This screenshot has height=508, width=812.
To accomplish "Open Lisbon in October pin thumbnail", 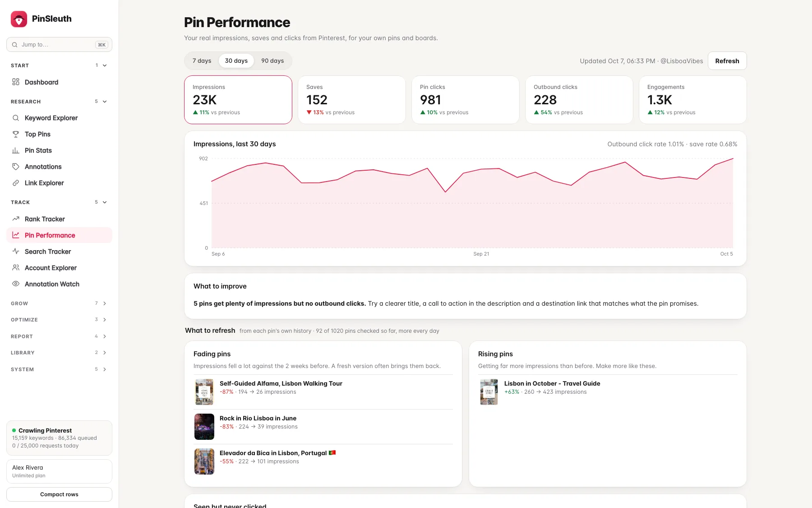I will 489,392.
